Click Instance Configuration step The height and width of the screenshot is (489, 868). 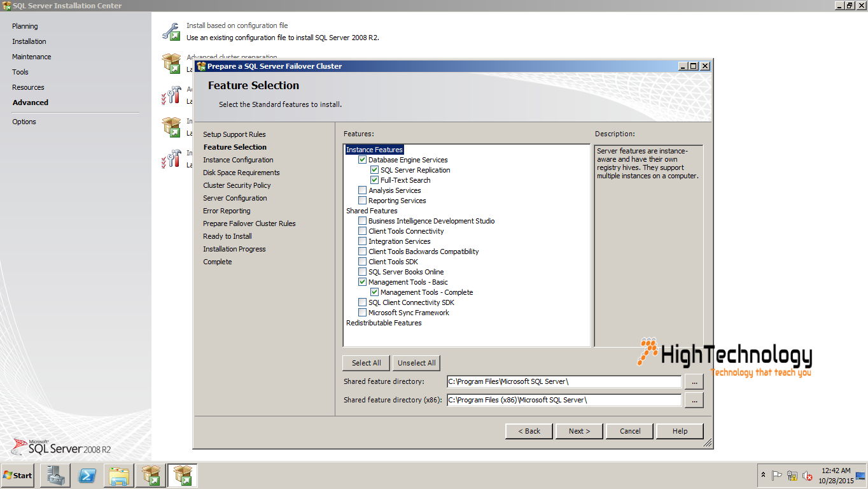tap(238, 160)
